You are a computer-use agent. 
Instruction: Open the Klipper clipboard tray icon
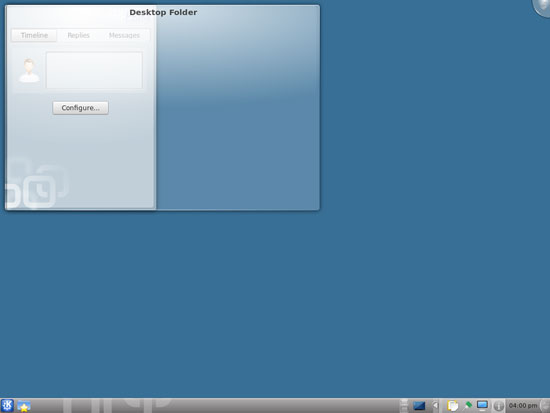452,406
